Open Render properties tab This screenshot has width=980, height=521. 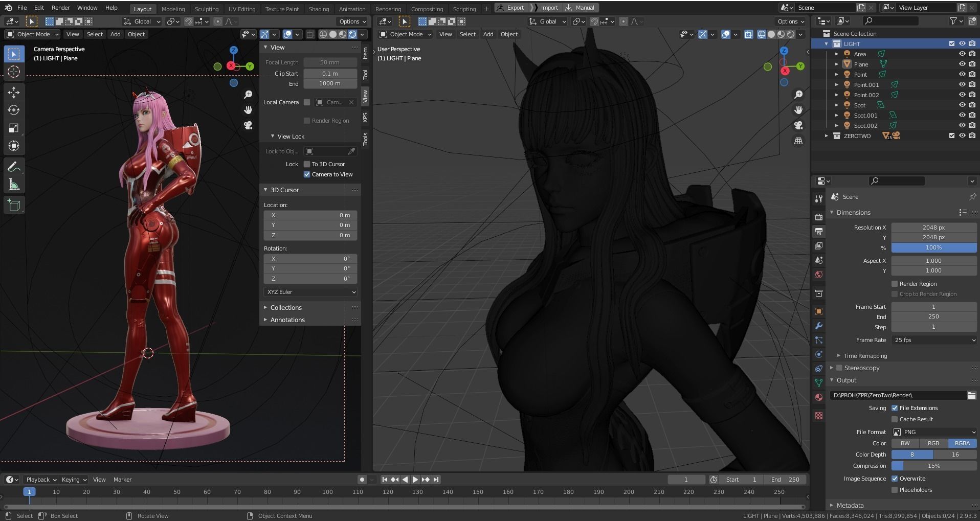[819, 217]
